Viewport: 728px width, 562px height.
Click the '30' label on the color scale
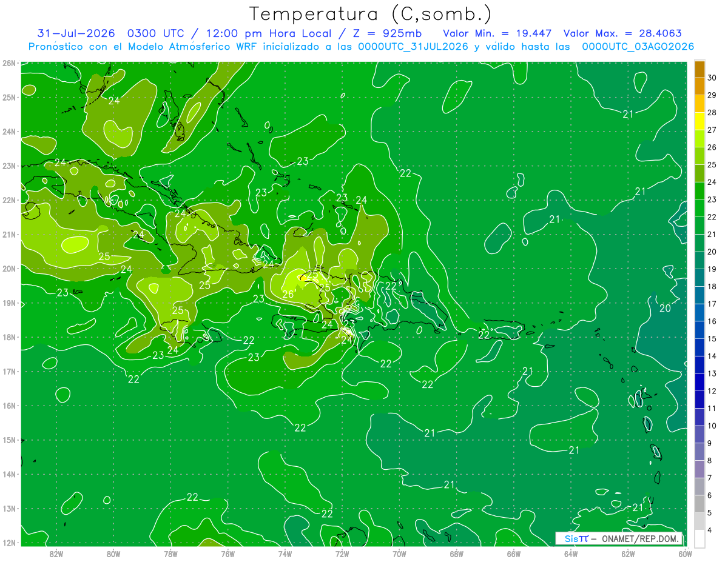tap(712, 78)
